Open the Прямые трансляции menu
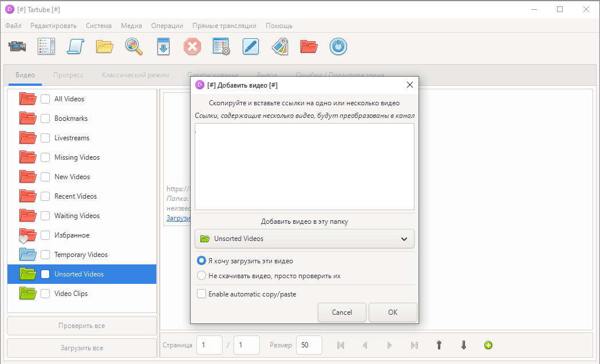 pos(224,26)
